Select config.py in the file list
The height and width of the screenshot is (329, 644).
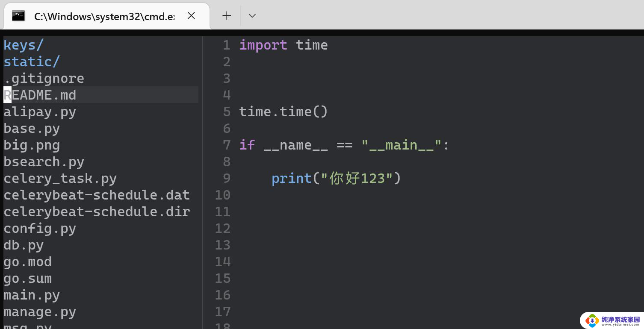[x=40, y=229]
